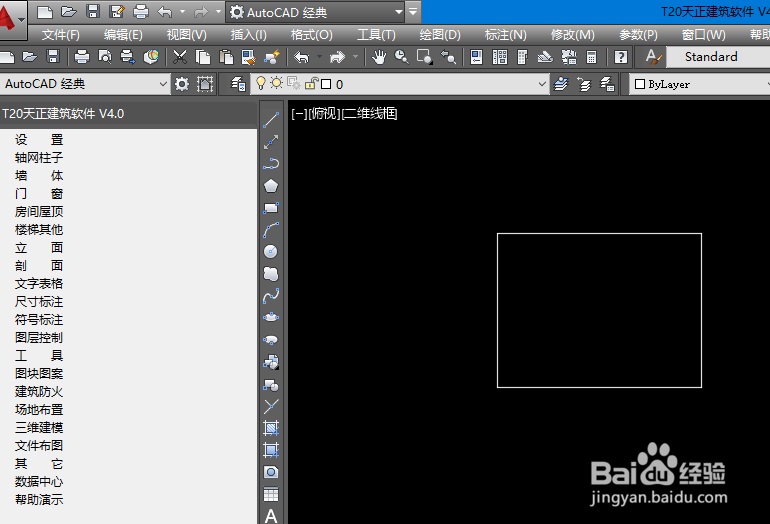Toggle layer lock padlock icon
This screenshot has height=524, width=770.
[x=311, y=83]
